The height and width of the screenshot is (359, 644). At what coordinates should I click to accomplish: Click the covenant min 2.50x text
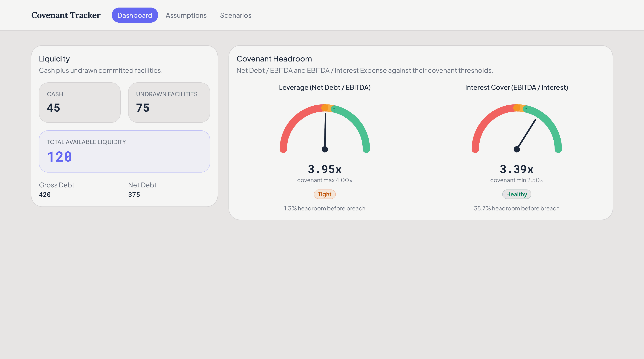pyautogui.click(x=517, y=180)
